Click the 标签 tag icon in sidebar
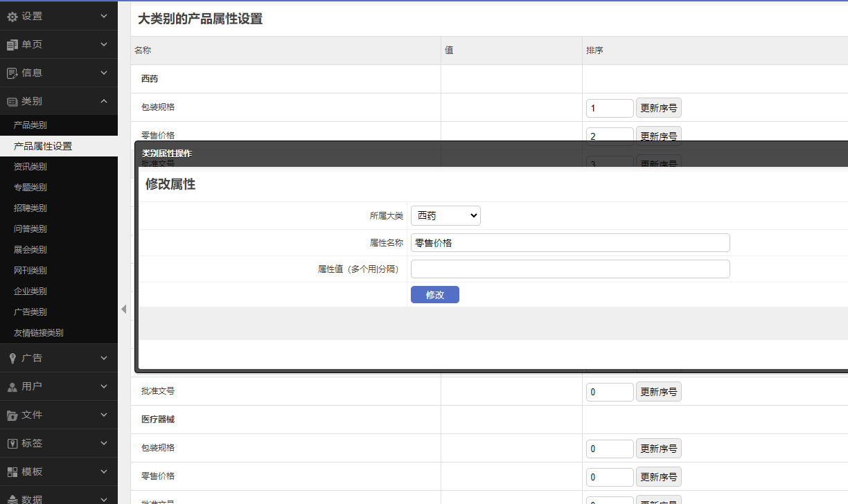 tap(12, 443)
